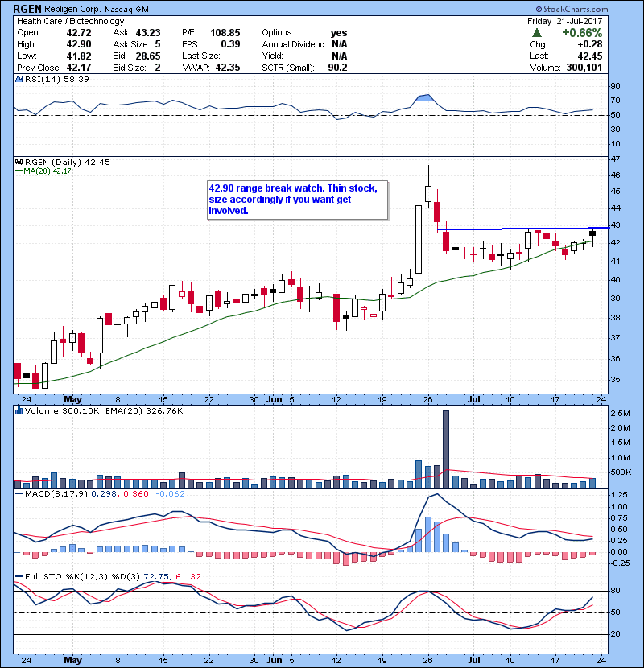
Task: Click the P/E value 108.85
Action: pos(225,33)
